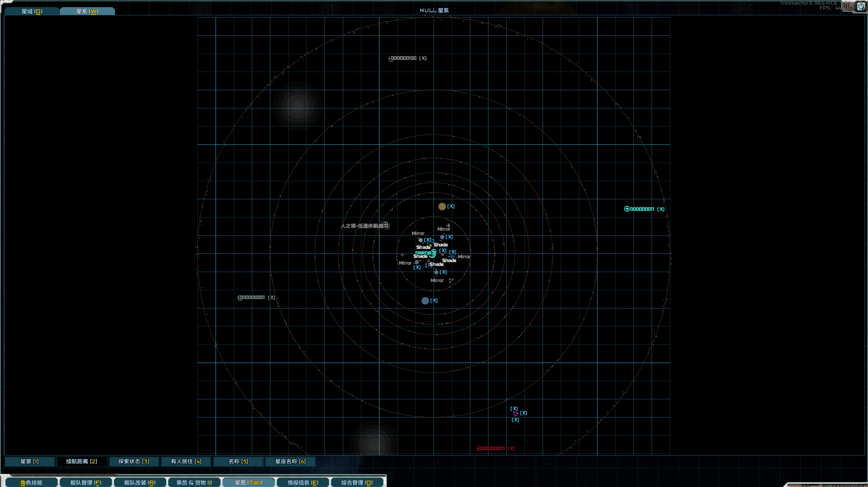Click the 人之领-低温休眠舰 ship icon
This screenshot has height=487, width=868.
point(386,225)
